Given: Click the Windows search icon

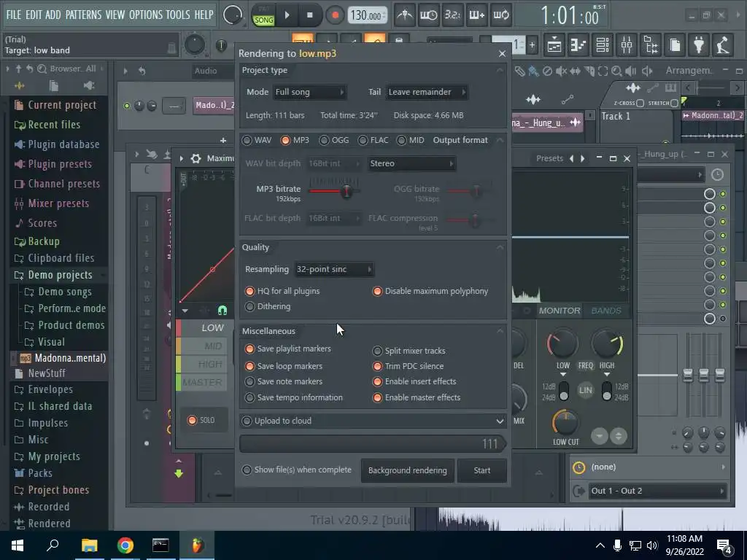Looking at the screenshot, I should pos(53,545).
